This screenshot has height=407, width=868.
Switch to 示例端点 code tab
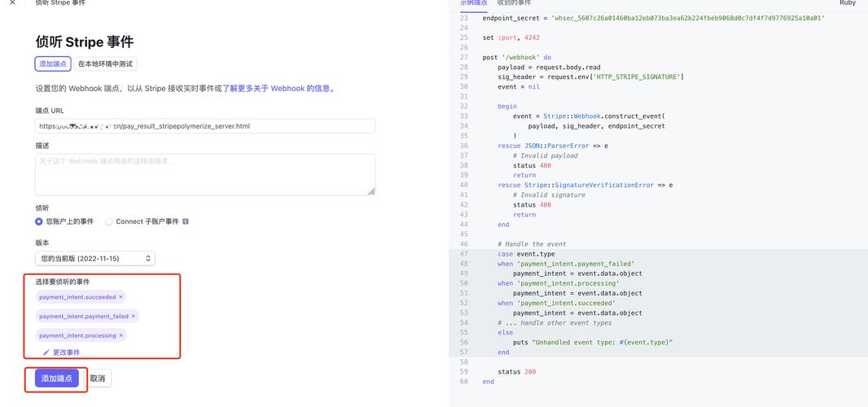click(x=474, y=2)
